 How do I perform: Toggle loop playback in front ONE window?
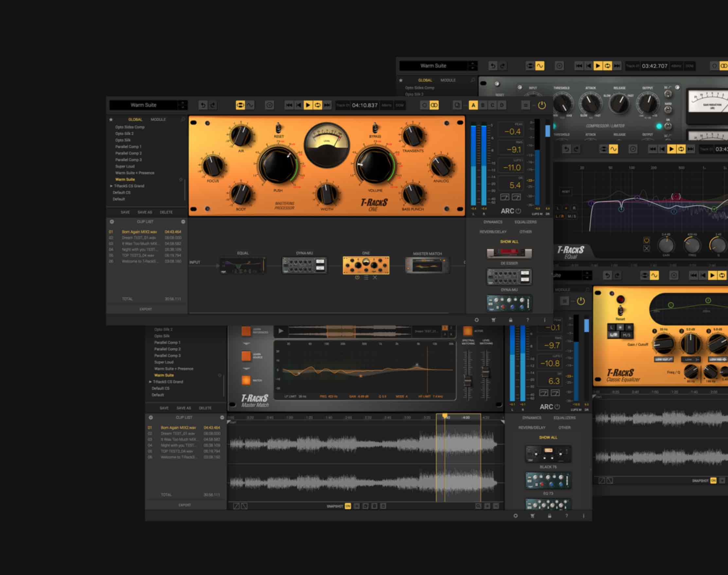(317, 105)
